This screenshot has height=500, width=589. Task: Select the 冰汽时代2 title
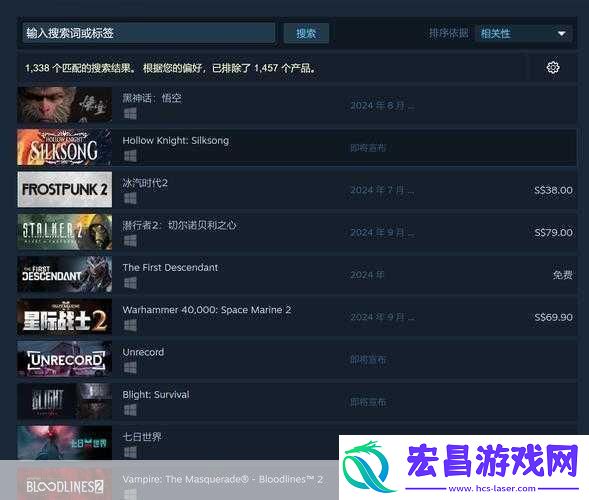145,183
